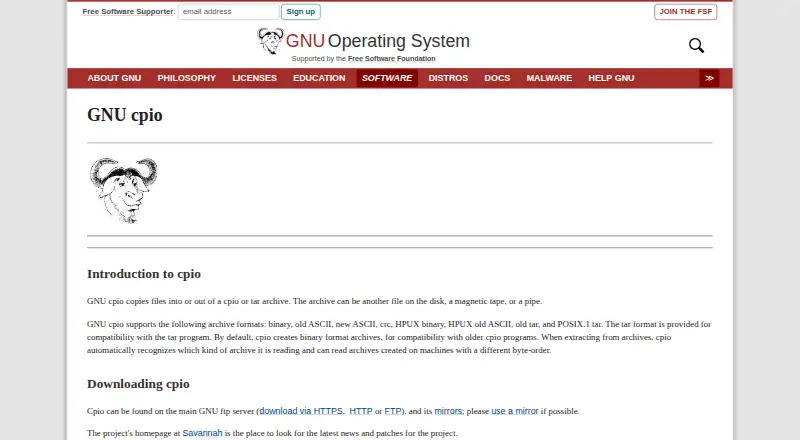Open the DISTROS menu item
Screen dimensions: 800x440
click(448, 78)
